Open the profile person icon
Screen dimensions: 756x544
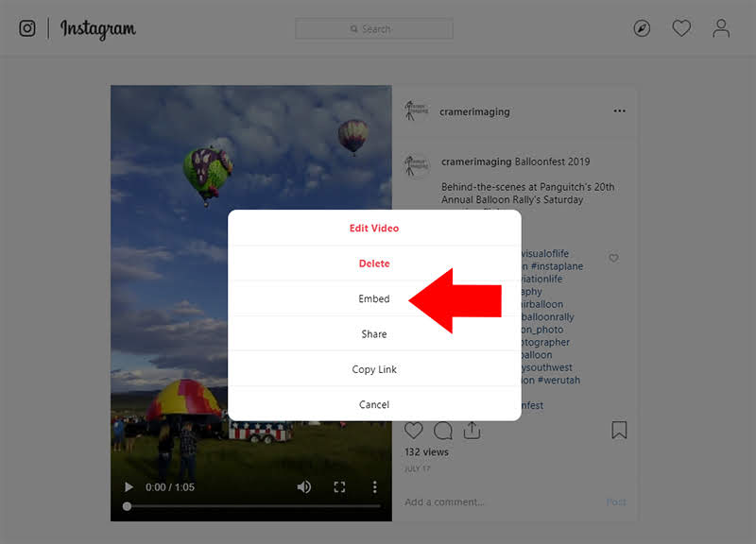tap(721, 28)
